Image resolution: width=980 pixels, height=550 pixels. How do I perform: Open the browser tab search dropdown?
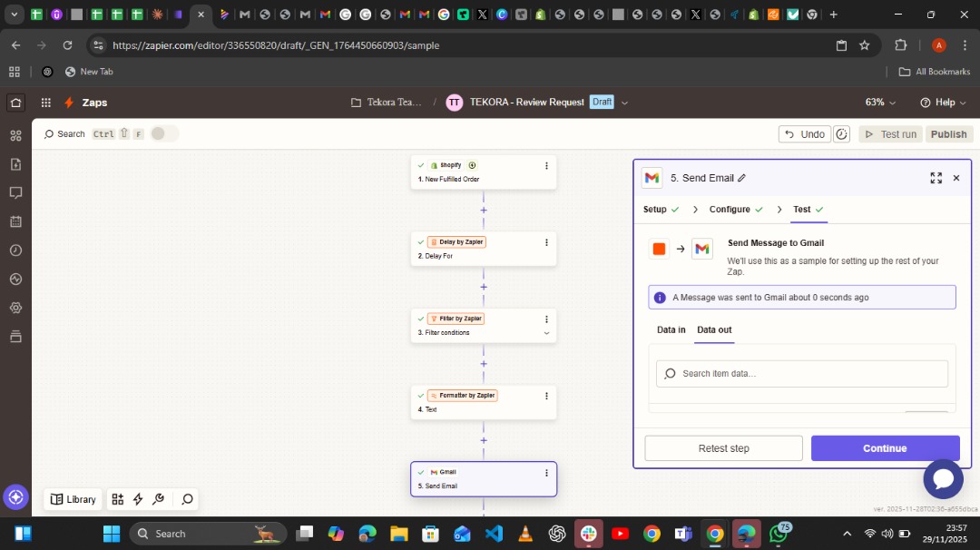(14, 15)
